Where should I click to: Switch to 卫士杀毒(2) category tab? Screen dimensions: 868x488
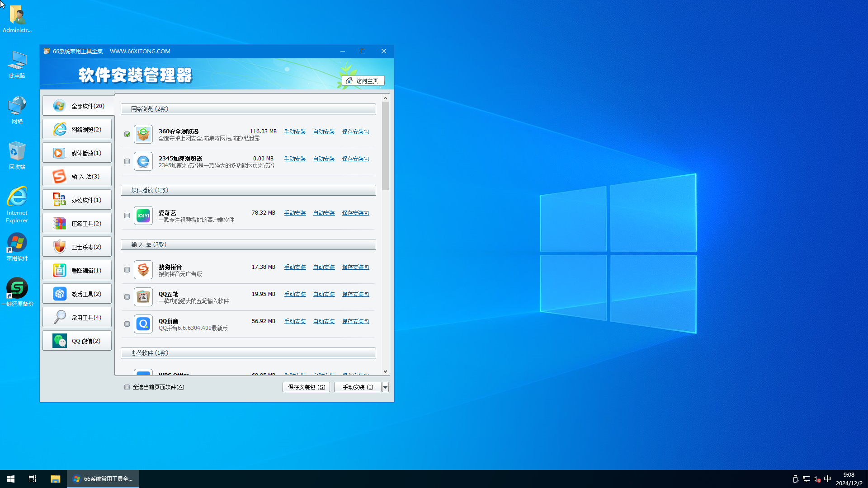(77, 247)
